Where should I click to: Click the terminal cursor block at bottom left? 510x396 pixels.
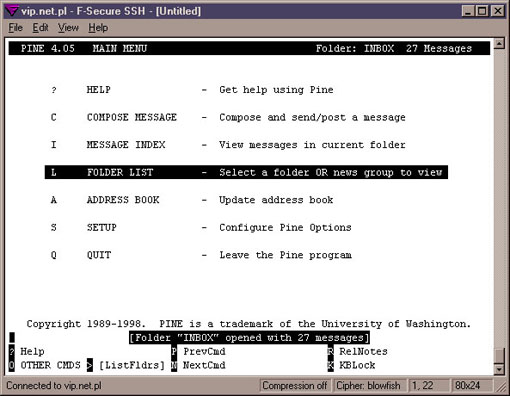pyautogui.click(x=12, y=338)
